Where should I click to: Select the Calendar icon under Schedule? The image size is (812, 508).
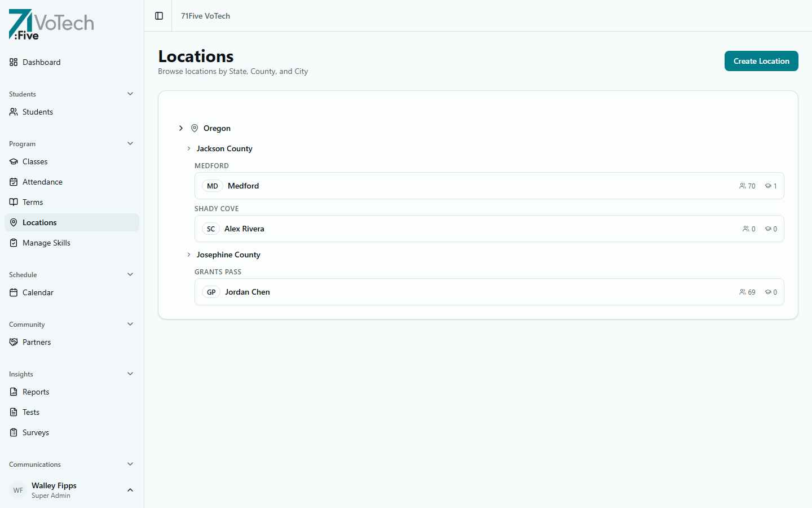[13, 292]
